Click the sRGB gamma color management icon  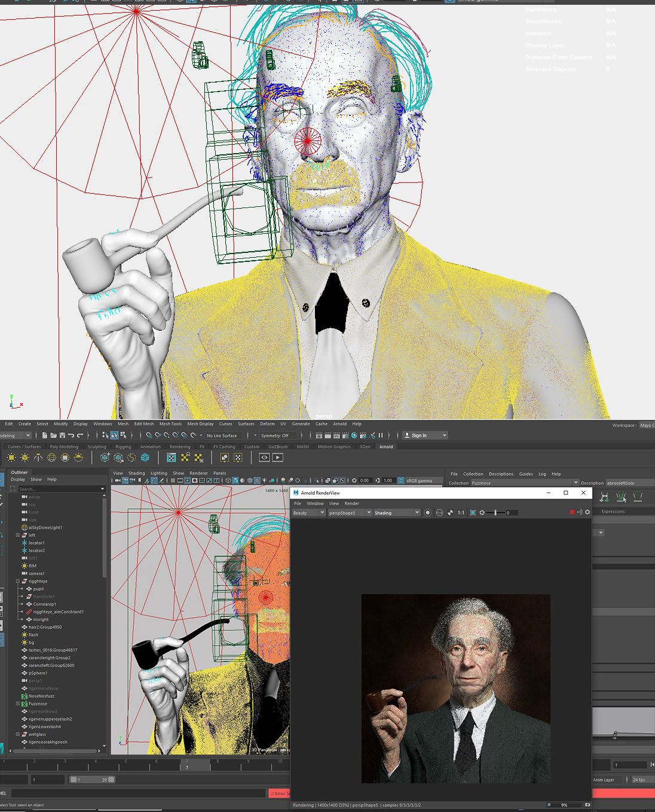[401, 480]
